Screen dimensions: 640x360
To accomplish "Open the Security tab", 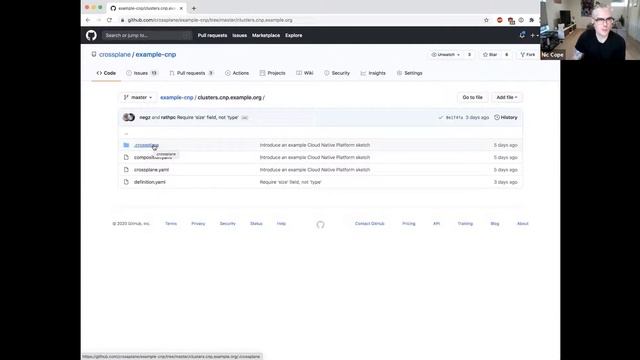I will tap(337, 73).
